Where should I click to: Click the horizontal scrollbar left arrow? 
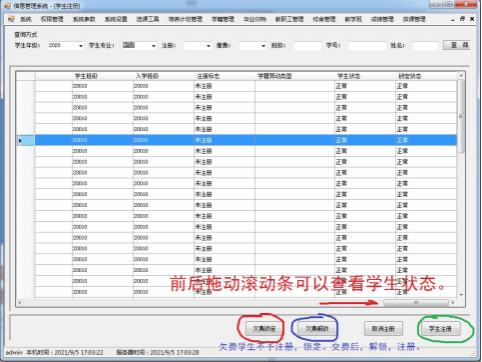(x=20, y=303)
